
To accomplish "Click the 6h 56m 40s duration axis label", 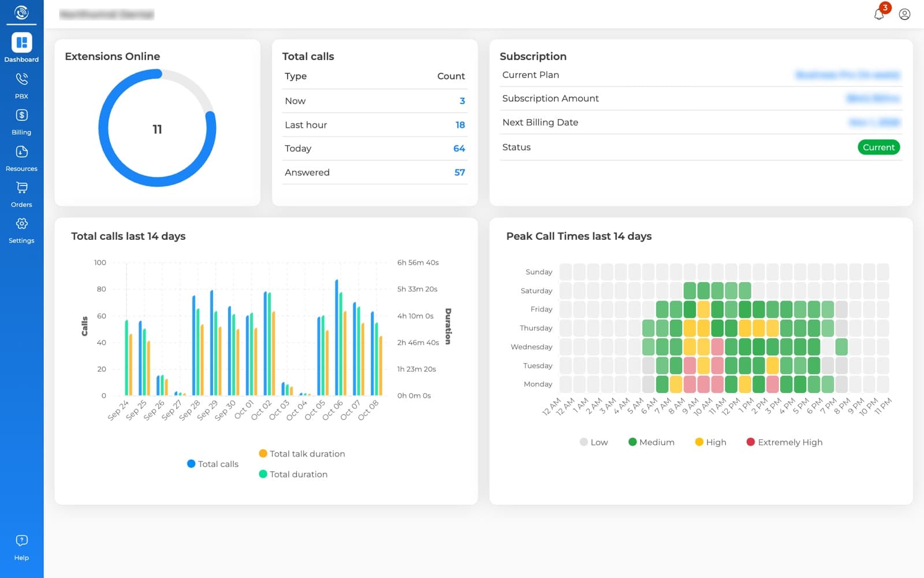I will pos(418,262).
